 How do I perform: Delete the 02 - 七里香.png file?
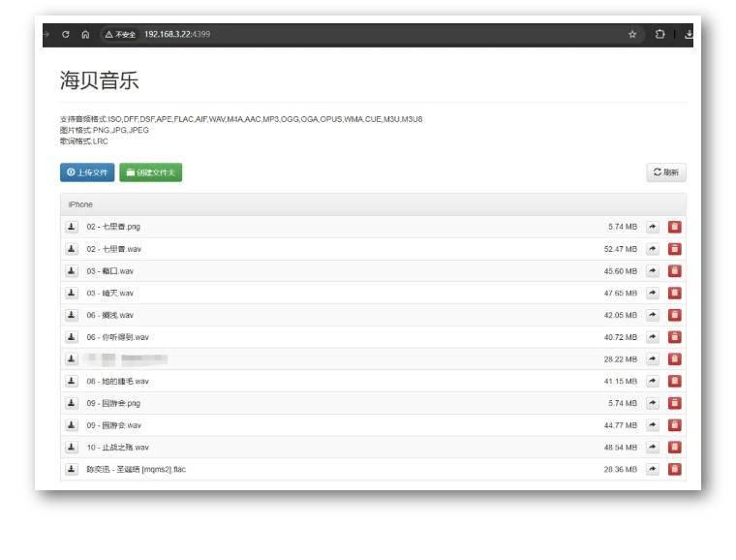tap(675, 227)
